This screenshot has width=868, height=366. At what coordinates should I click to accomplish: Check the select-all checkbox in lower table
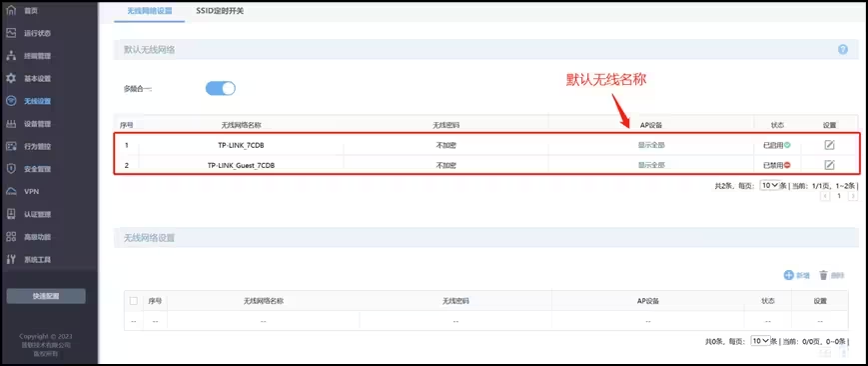pos(134,301)
